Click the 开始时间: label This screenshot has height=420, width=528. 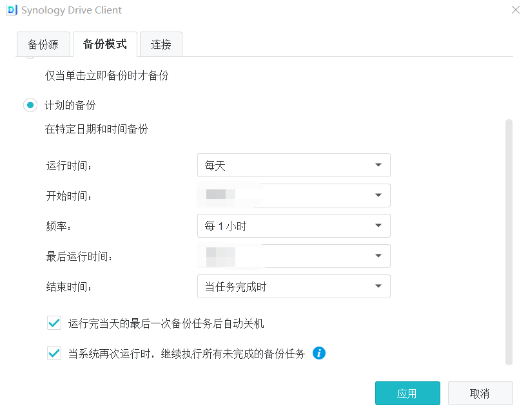point(69,196)
